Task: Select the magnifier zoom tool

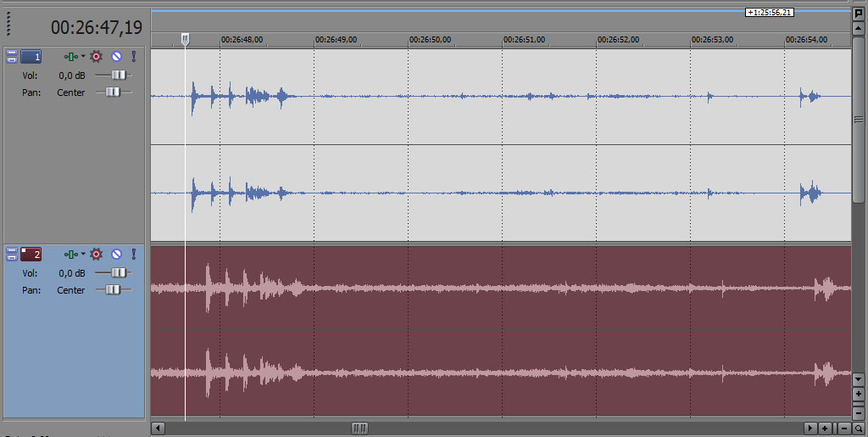Action: [859, 429]
